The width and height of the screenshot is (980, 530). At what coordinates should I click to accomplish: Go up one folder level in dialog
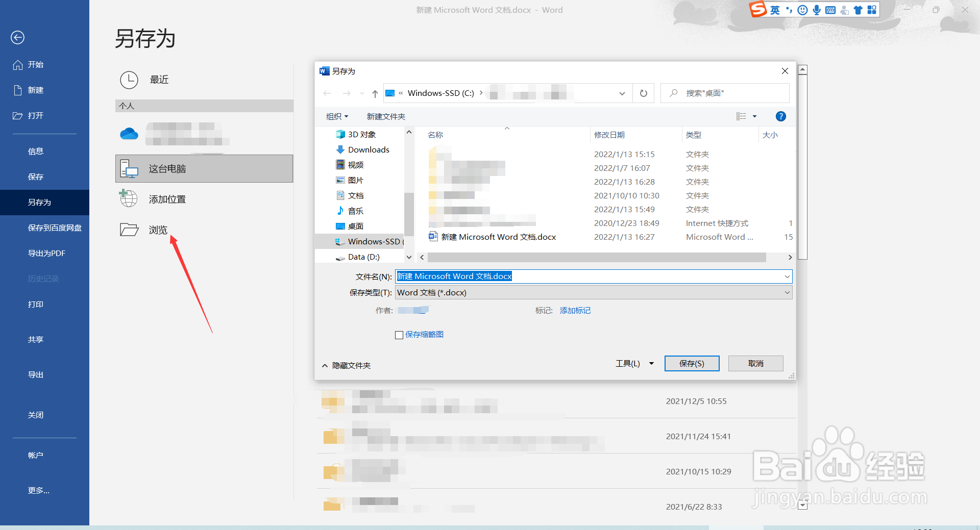375,93
